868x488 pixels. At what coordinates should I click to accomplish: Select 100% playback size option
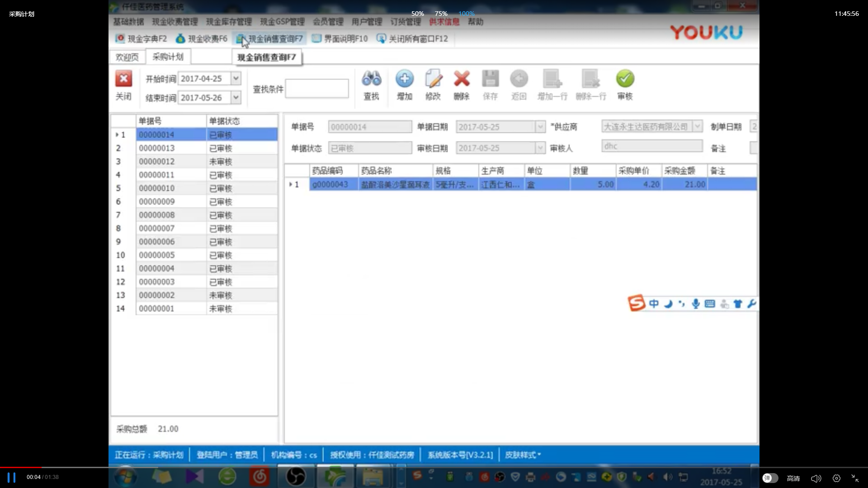[467, 14]
